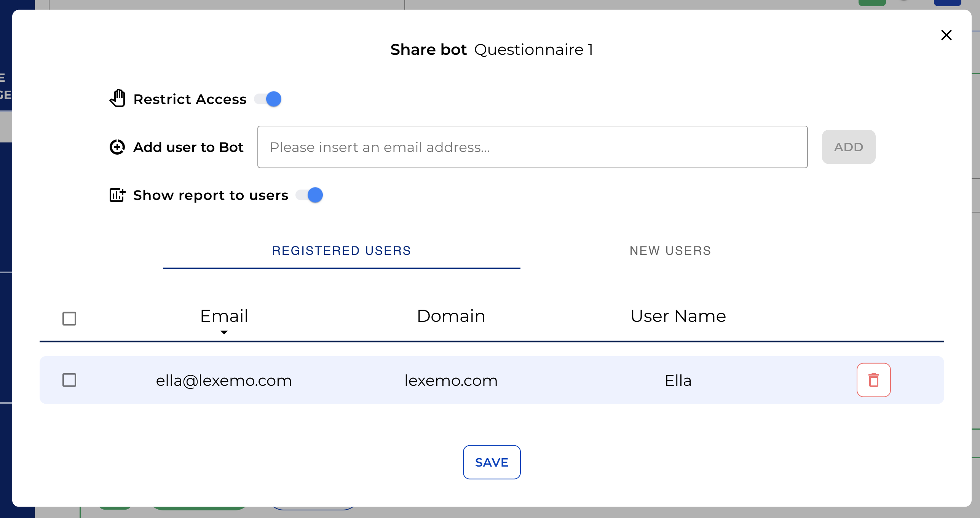Viewport: 980px width, 518px height.
Task: Click the ella@lexemo.com email cell
Action: [224, 381]
